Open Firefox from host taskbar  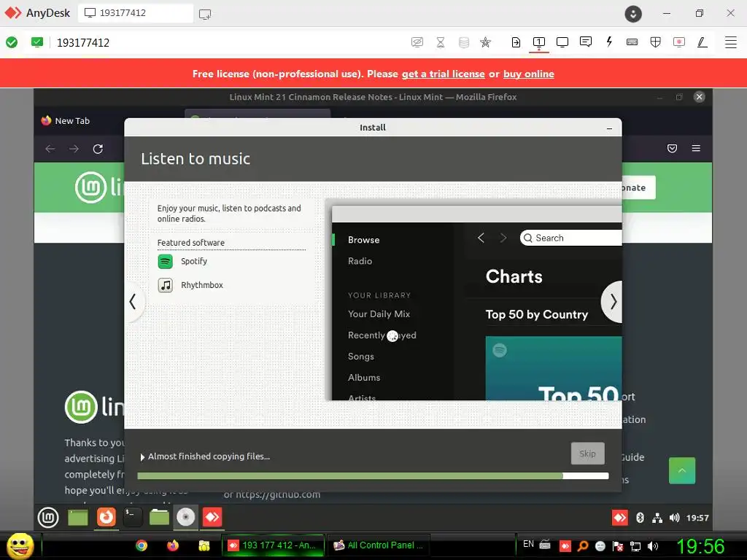172,545
